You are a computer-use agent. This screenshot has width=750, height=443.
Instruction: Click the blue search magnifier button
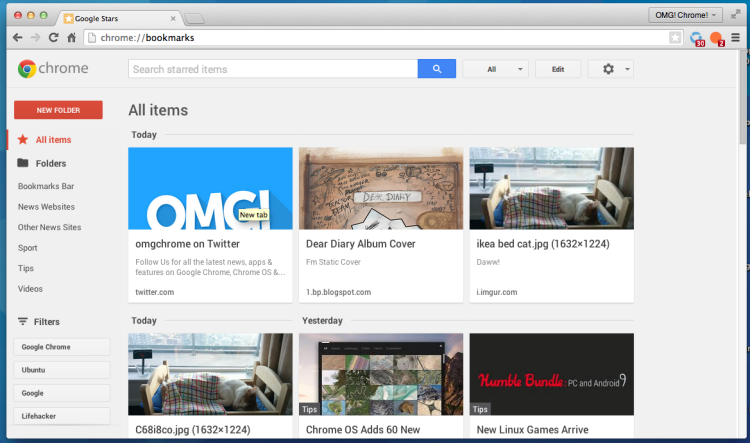pos(437,69)
